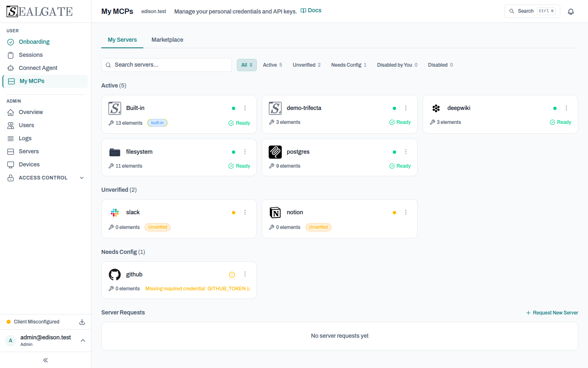Open options menu for postgres server
Screen dimensions: 588x368
click(x=406, y=152)
